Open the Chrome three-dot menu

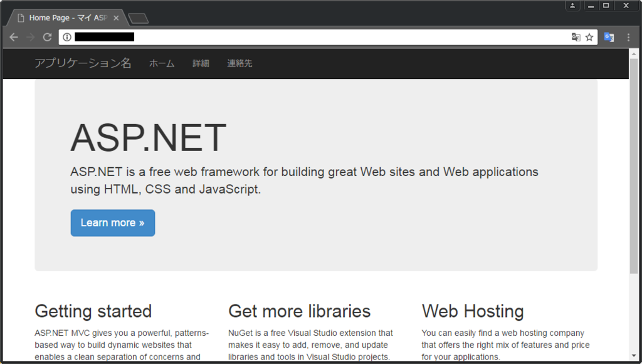(x=628, y=37)
